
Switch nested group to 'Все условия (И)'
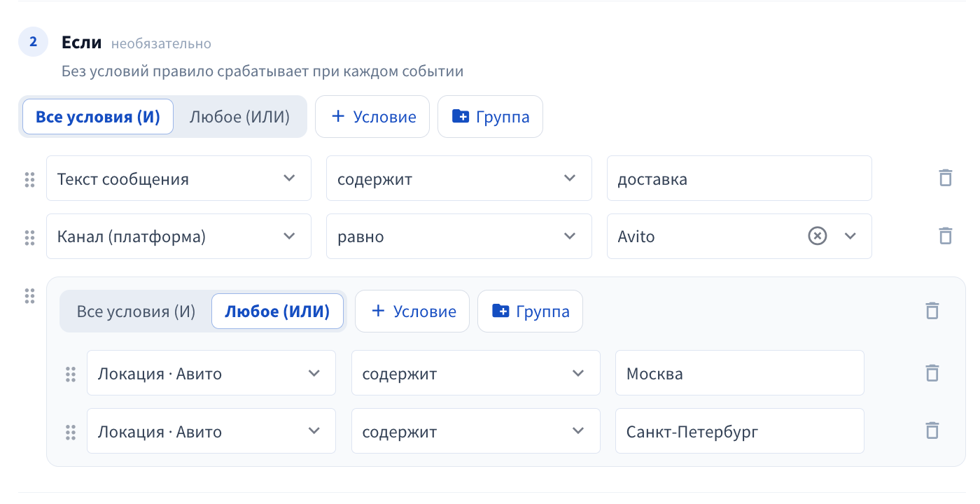pos(136,311)
